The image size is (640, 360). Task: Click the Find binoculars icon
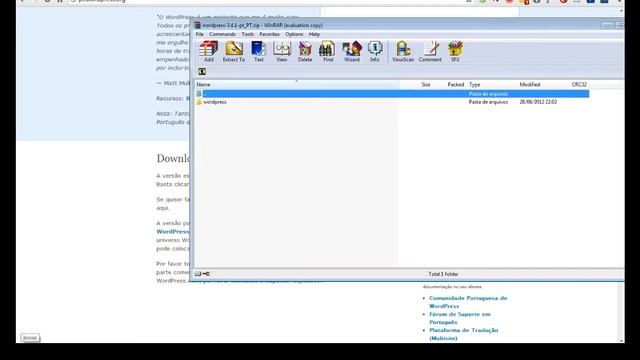pos(328,51)
